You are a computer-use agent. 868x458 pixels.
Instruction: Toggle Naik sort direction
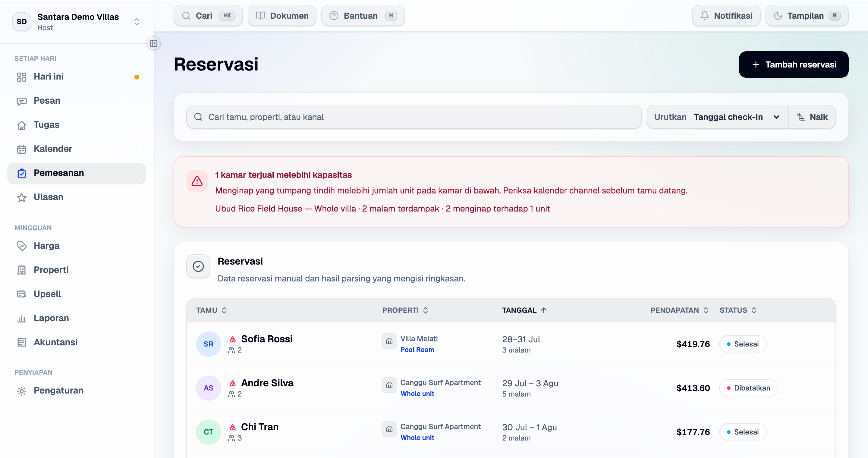[812, 117]
